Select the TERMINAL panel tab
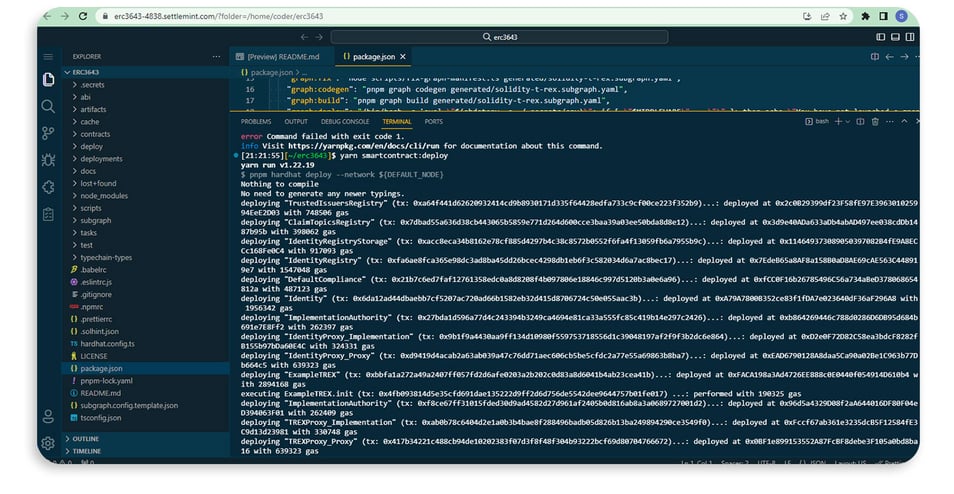The image size is (954, 494). click(x=397, y=122)
